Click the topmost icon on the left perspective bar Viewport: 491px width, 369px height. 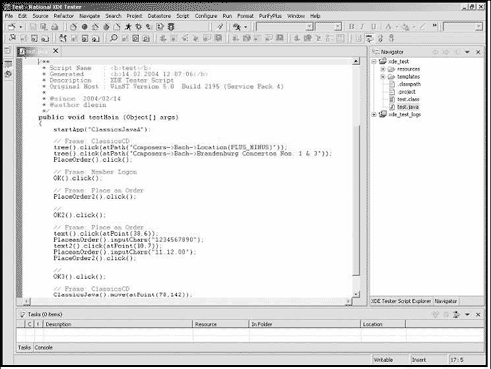click(x=8, y=51)
